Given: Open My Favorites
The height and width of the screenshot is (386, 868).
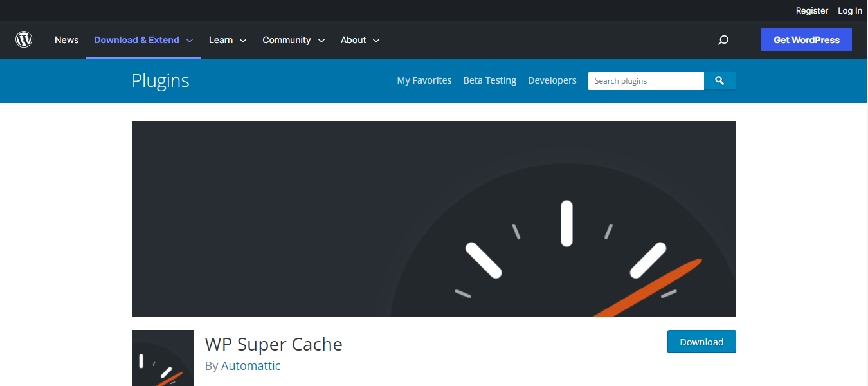Looking at the screenshot, I should (x=424, y=80).
